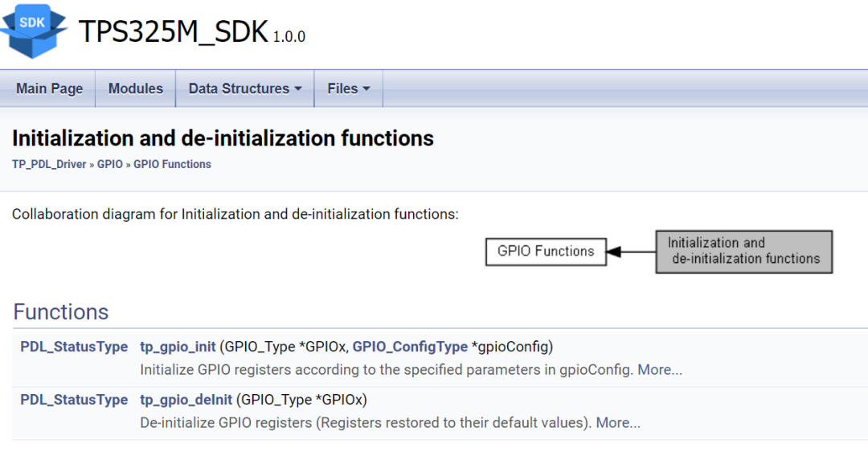Image resolution: width=868 pixels, height=452 pixels.
Task: Go to the Modules tab
Action: [x=136, y=88]
